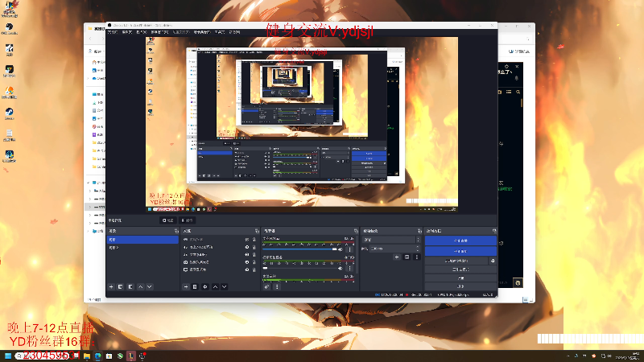The height and width of the screenshot is (362, 644).
Task: Open the Edit menu in OBS
Action: pyautogui.click(x=127, y=32)
